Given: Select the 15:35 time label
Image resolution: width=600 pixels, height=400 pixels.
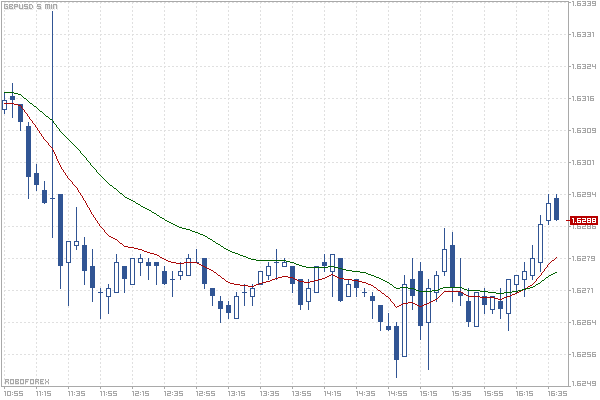Looking at the screenshot, I should click(x=461, y=393).
